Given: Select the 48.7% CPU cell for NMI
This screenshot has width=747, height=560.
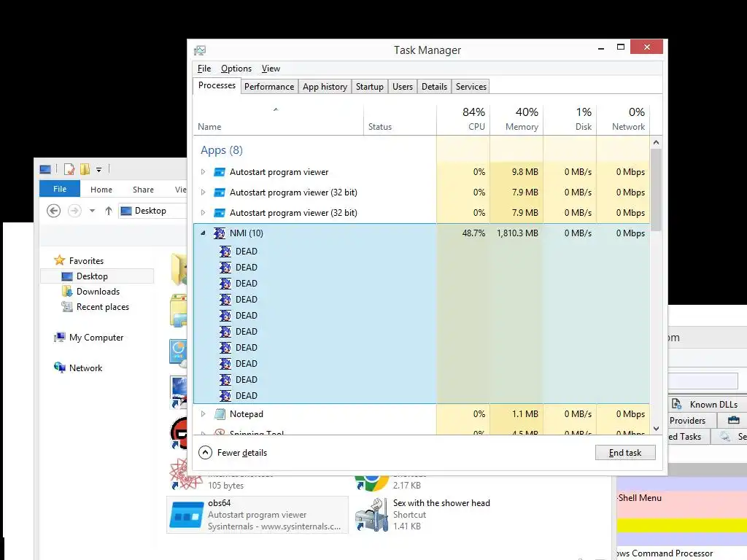Looking at the screenshot, I should click(x=463, y=233).
